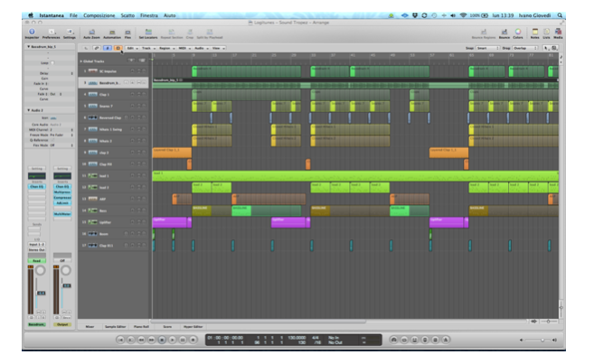Image resolution: width=594 pixels, height=364 pixels.
Task: Click the orange Hide button in Arrange toolbar
Action: click(118, 48)
